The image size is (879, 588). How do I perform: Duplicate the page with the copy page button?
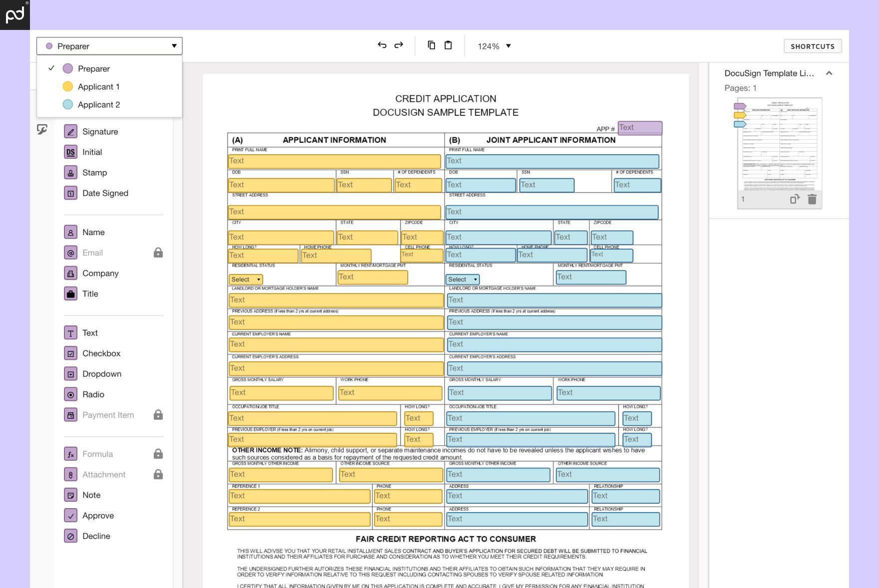pyautogui.click(x=794, y=199)
